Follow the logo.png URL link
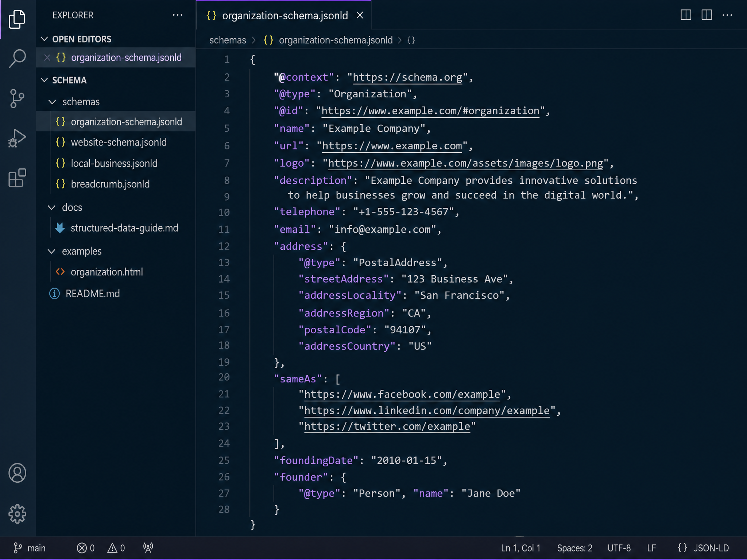Viewport: 747px width, 560px height. [465, 163]
